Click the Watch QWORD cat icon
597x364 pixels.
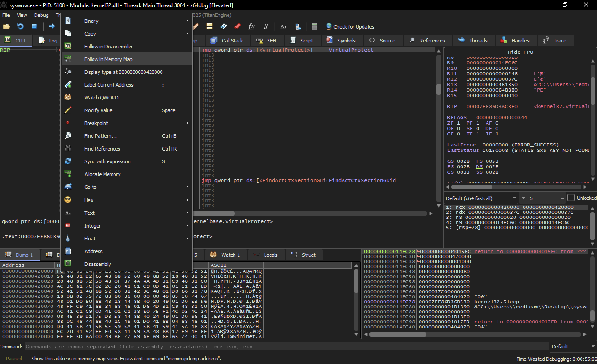click(x=68, y=97)
